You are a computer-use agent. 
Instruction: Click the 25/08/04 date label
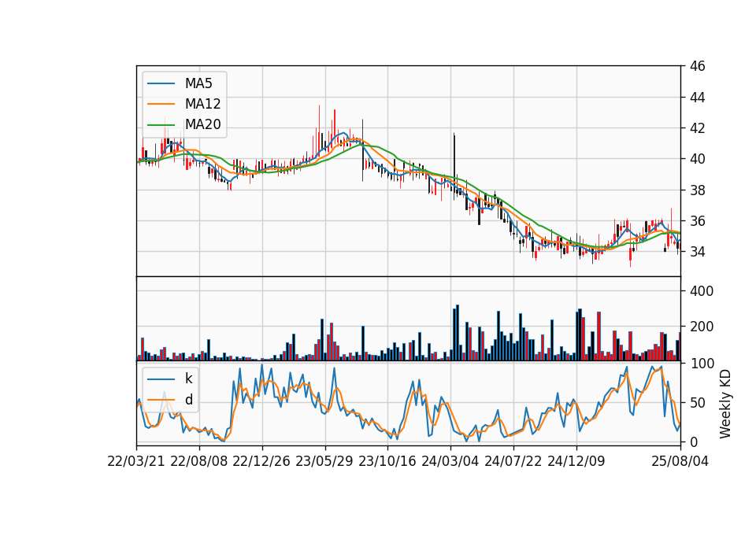pyautogui.click(x=680, y=461)
